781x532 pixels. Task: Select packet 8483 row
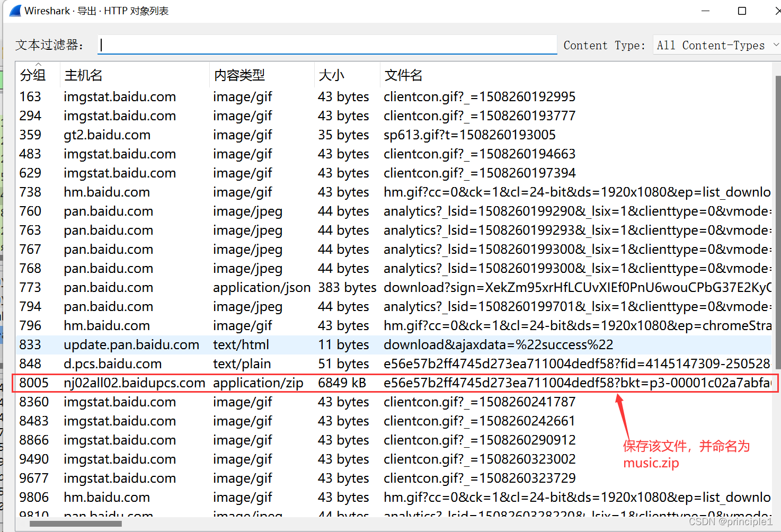(x=394, y=421)
